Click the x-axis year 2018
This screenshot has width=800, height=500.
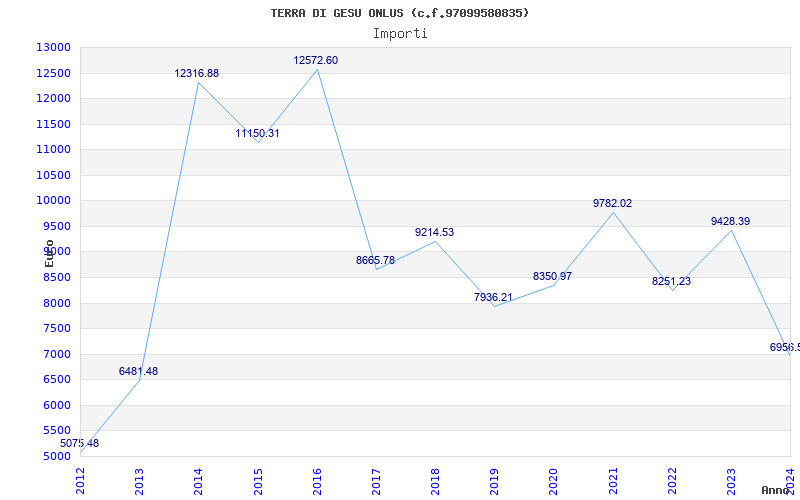[x=435, y=482]
